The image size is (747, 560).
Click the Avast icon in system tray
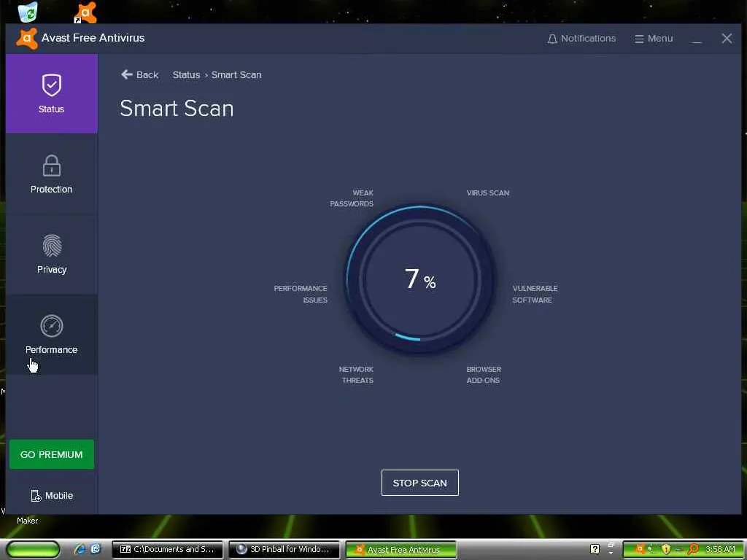tap(640, 549)
